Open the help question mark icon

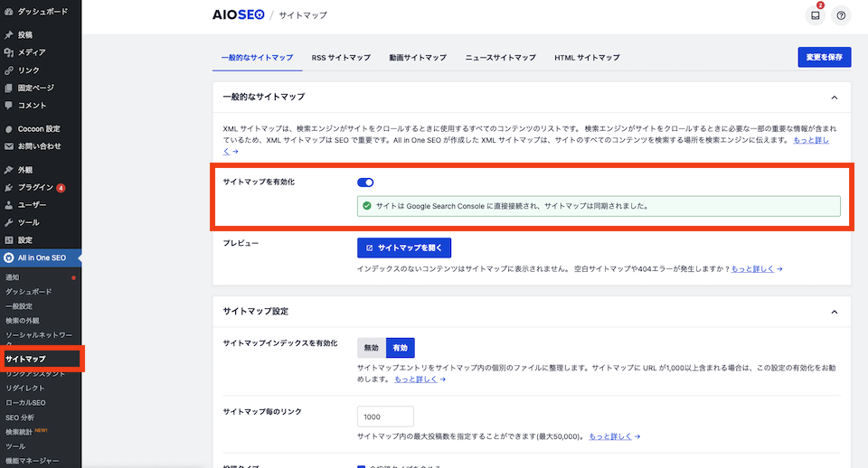[841, 15]
